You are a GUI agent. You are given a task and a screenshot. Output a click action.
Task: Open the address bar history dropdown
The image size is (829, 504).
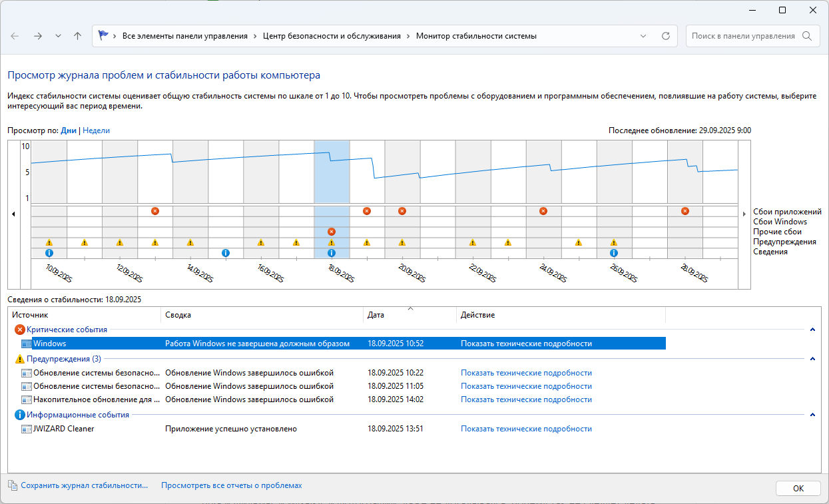pyautogui.click(x=643, y=36)
